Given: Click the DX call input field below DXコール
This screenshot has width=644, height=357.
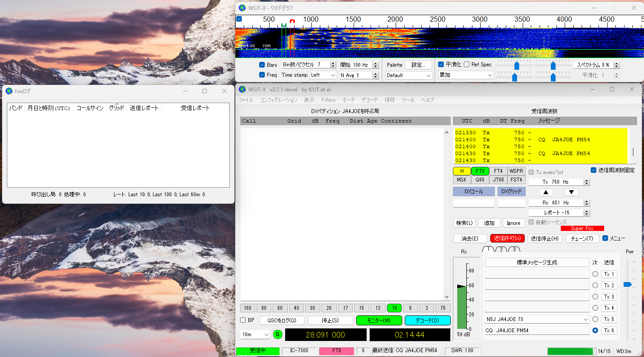Looking at the screenshot, I should click(474, 203).
